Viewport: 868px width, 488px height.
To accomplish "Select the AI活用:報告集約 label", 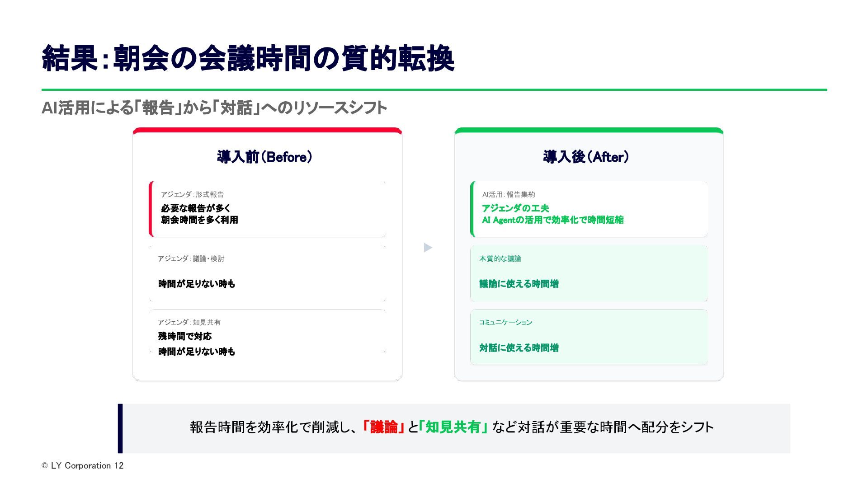I will pyautogui.click(x=508, y=195).
